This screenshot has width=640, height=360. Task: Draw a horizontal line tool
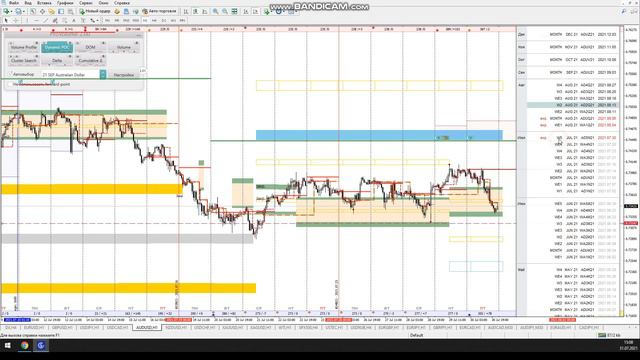coord(36,20)
